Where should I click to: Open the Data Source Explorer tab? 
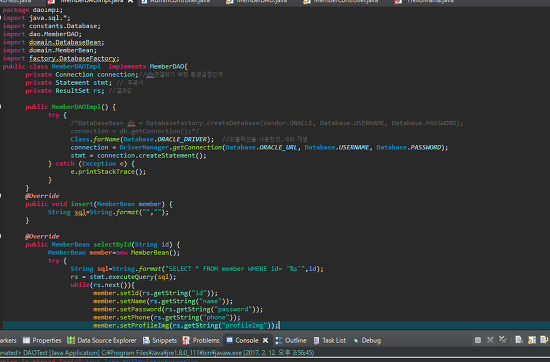(x=102, y=340)
